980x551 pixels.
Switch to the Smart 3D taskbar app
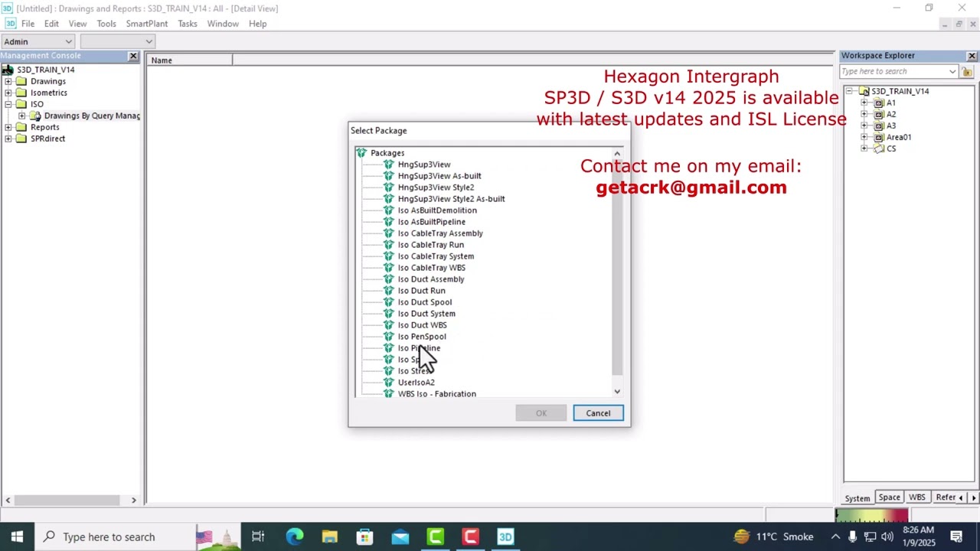tap(505, 536)
